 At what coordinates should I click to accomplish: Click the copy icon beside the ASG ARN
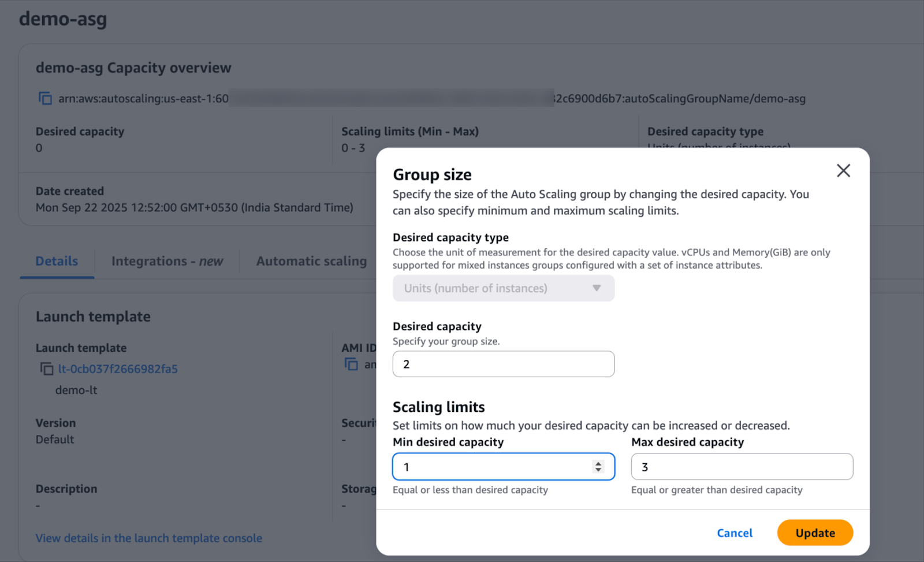pyautogui.click(x=45, y=98)
